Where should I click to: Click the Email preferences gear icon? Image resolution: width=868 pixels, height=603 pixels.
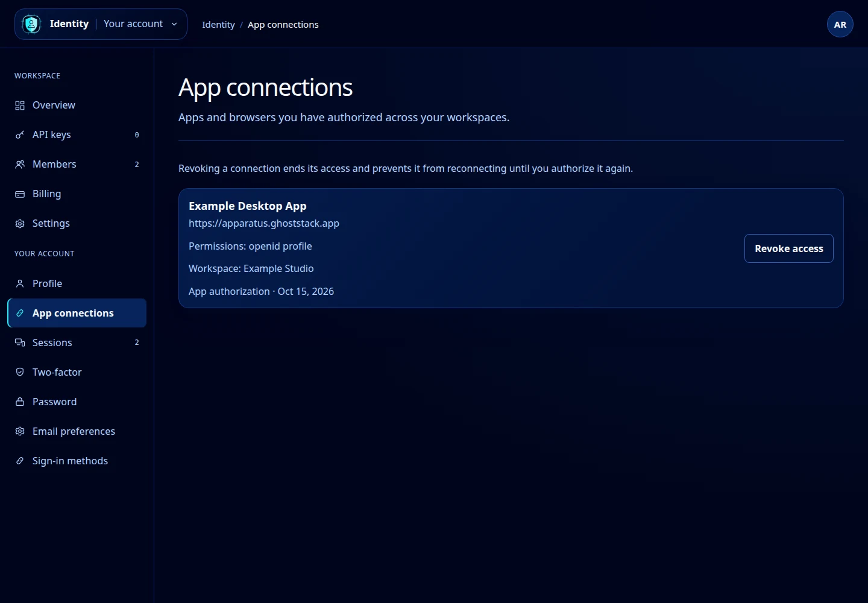(x=20, y=431)
